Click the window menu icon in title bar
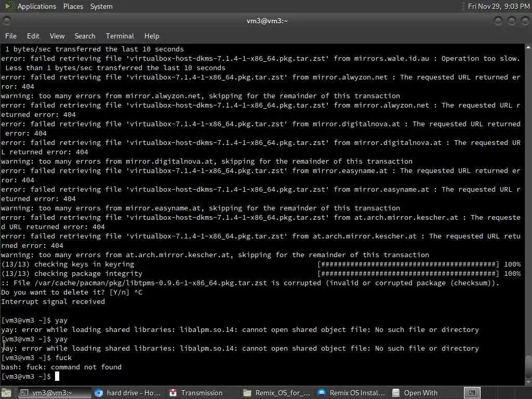The height and width of the screenshot is (399, 532). click(x=6, y=21)
